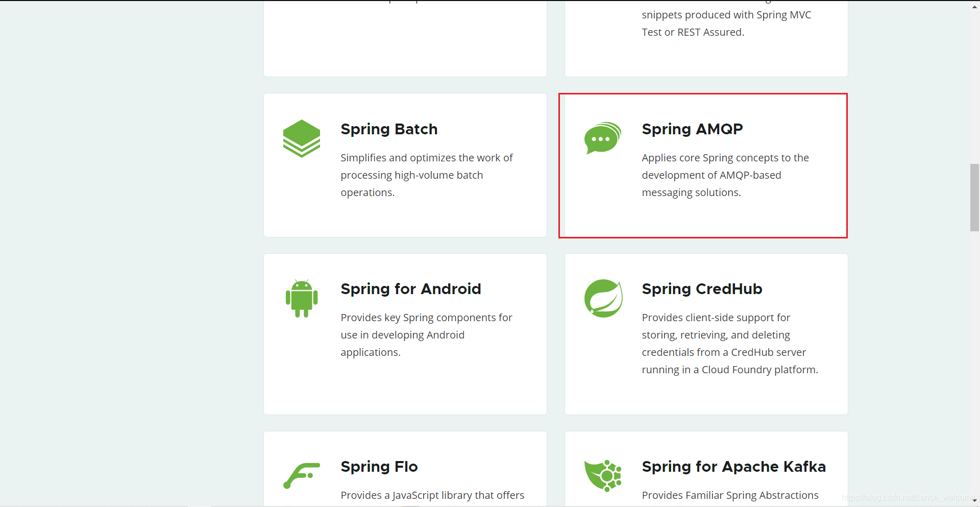Viewport: 980px width, 507px height.
Task: Click 'Provides a JavaScript library that offers' text
Action: [432, 495]
